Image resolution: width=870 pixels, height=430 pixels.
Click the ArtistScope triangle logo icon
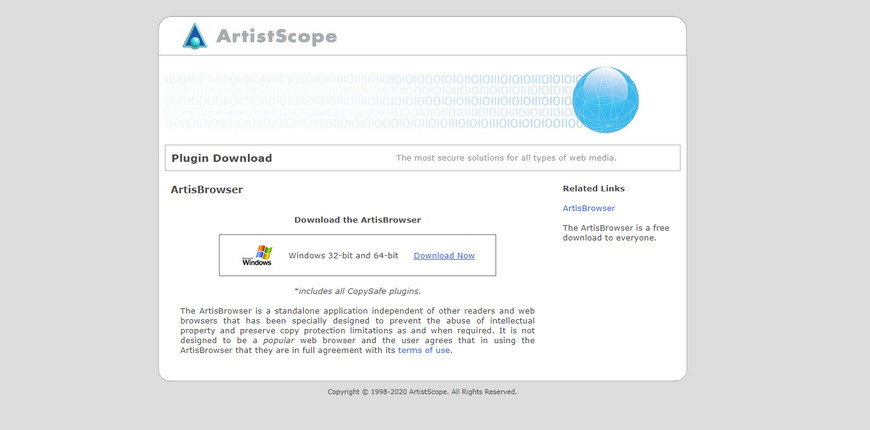click(x=195, y=36)
